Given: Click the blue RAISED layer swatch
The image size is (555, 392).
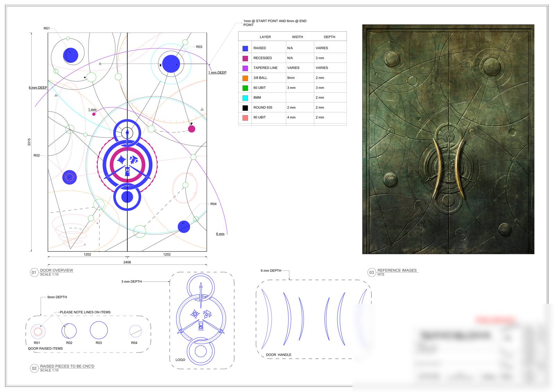Looking at the screenshot, I should pos(245,49).
